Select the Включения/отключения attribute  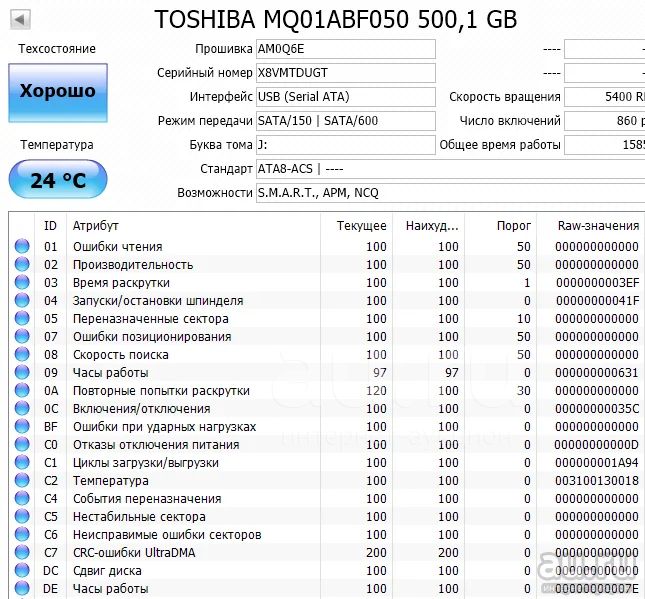coord(142,409)
